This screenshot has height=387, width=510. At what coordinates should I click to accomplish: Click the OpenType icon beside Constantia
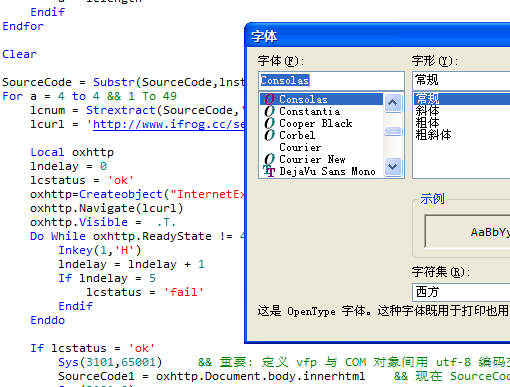pyautogui.click(x=269, y=111)
